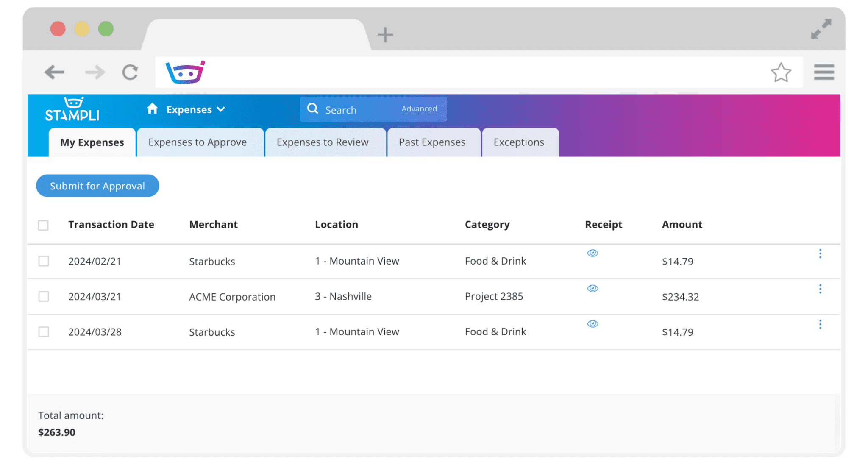View receipt for 2024/02/21 Starbucks expense
868x465 pixels.
pyautogui.click(x=593, y=253)
